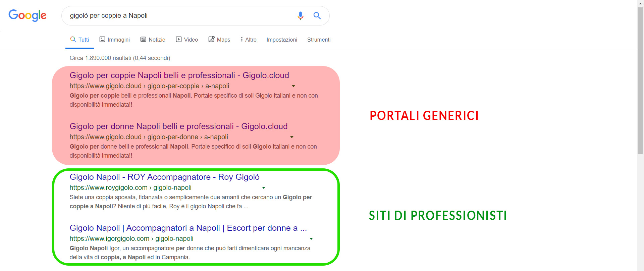Click the blue search magnifier button
The image size is (644, 271).
point(317,16)
